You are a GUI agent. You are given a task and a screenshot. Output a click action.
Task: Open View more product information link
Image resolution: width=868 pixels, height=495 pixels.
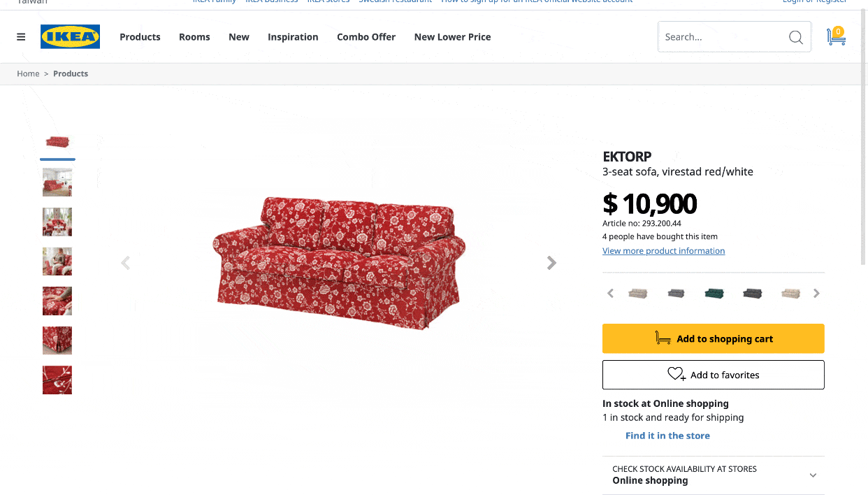click(663, 251)
